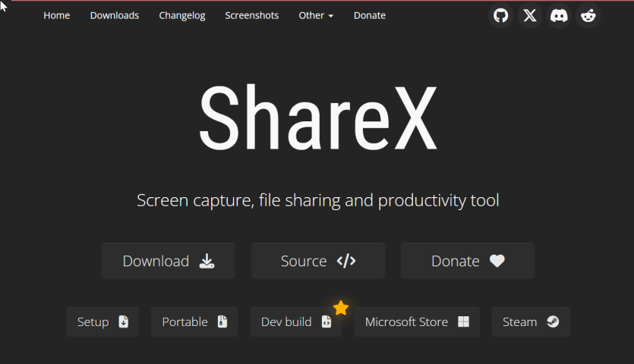Open the Changelog page
Screen dimensions: 634x364
[182, 16]
